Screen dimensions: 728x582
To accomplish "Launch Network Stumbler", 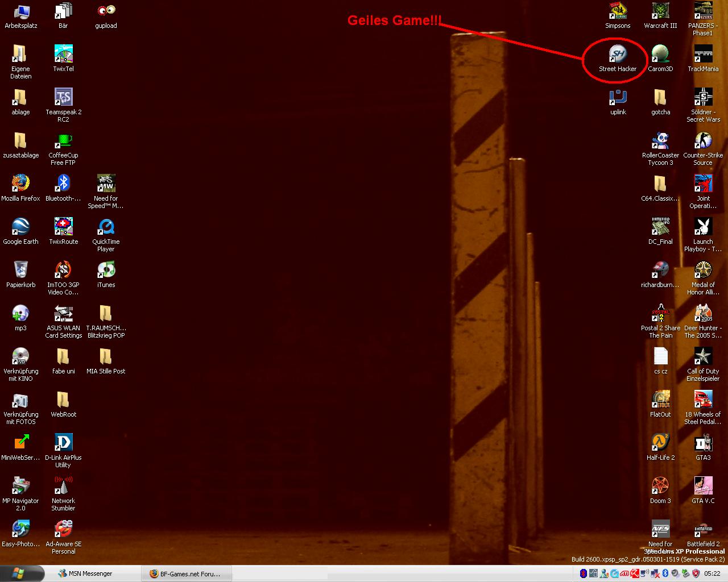I will point(63,494).
